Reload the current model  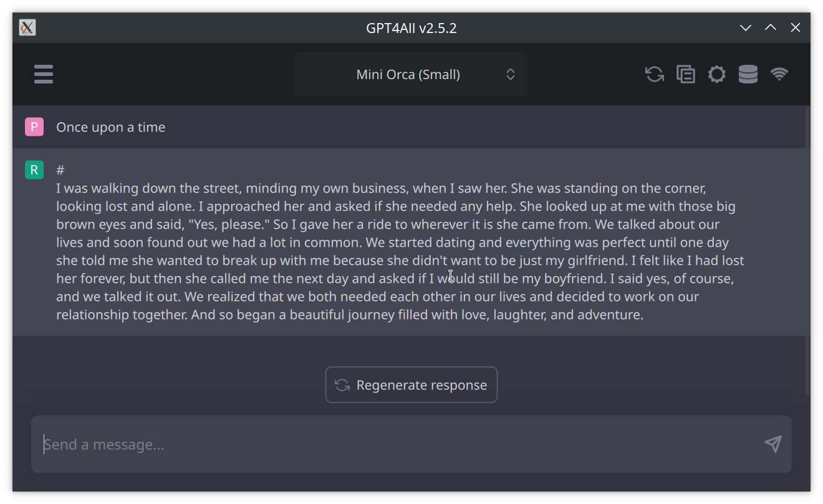(654, 74)
